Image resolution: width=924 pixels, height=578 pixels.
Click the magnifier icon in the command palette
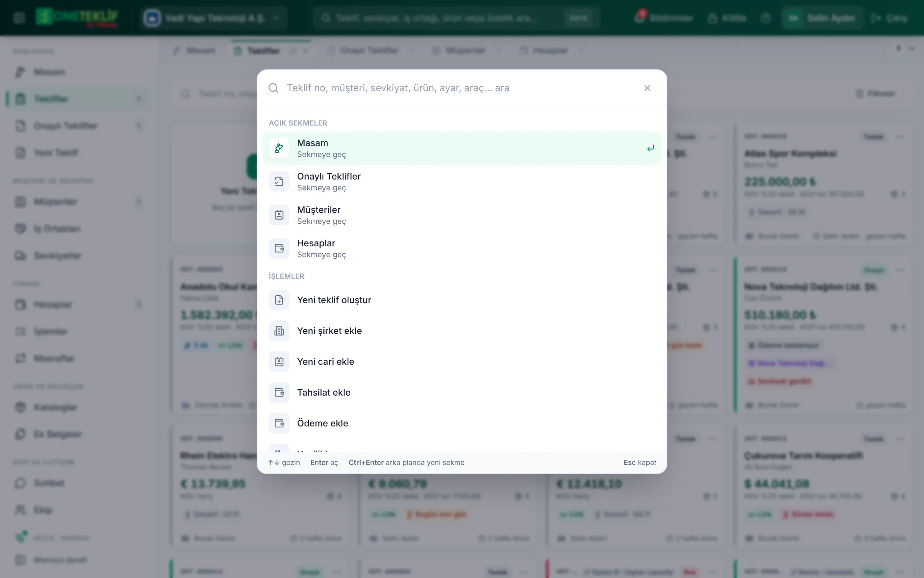[273, 88]
